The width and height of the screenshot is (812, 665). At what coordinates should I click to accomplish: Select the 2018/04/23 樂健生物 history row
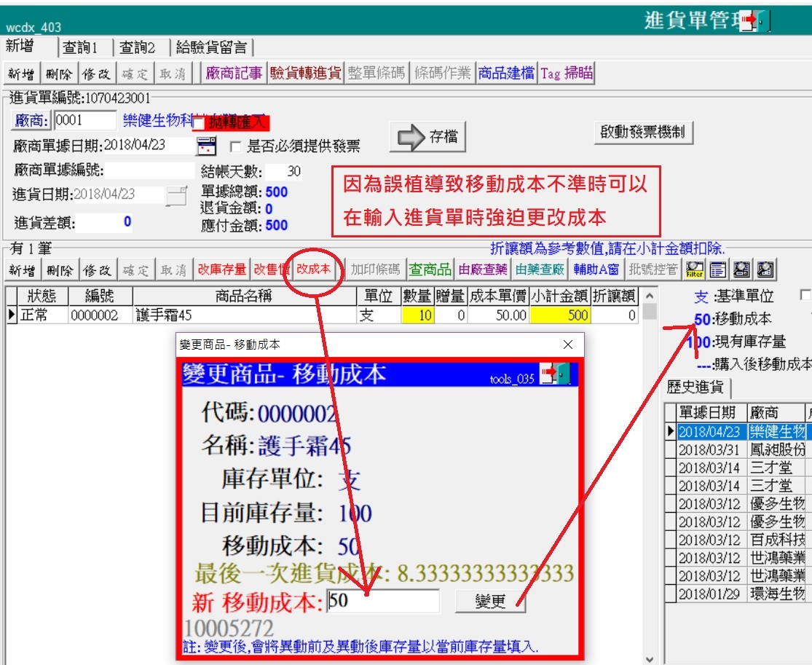tap(739, 431)
